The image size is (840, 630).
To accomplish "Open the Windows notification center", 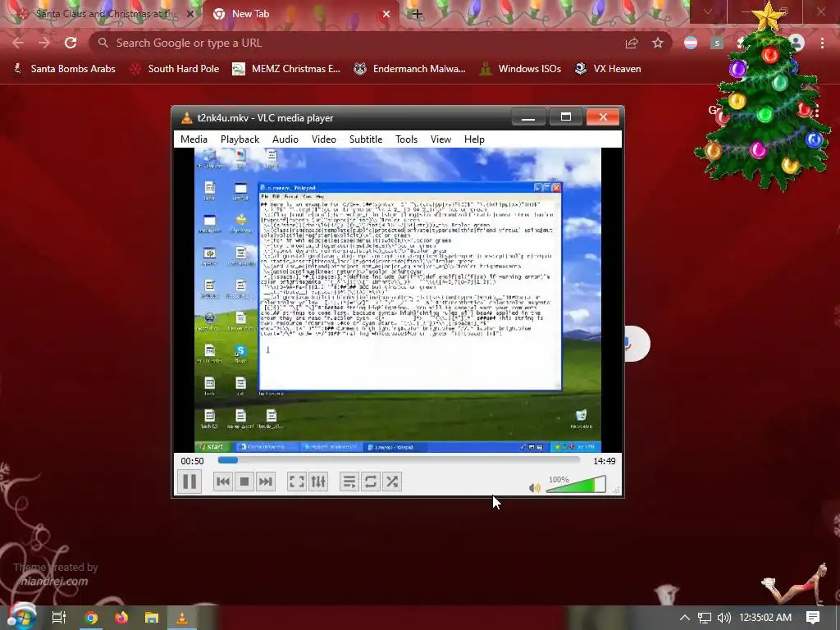I will [x=813, y=618].
